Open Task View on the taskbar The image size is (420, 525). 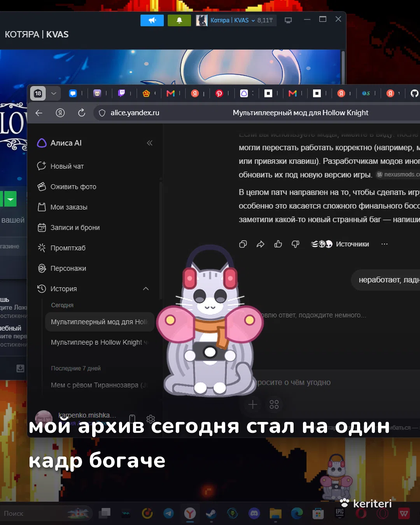pos(104,513)
